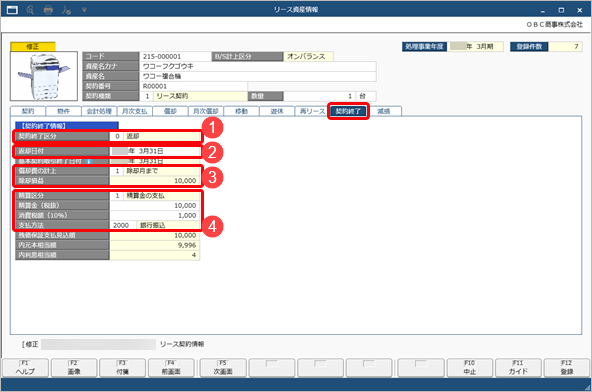Screen dimensions: 592x392
Task: Maximize the リース資産情報 window
Action: (x=561, y=10)
